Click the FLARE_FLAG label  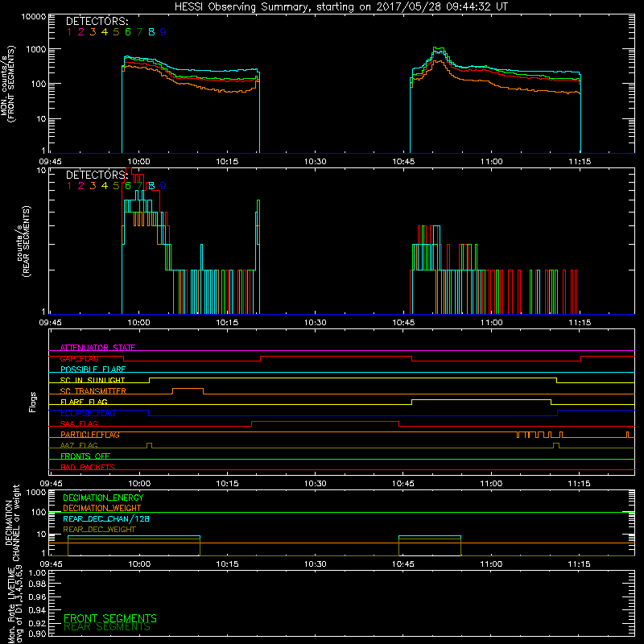(84, 402)
